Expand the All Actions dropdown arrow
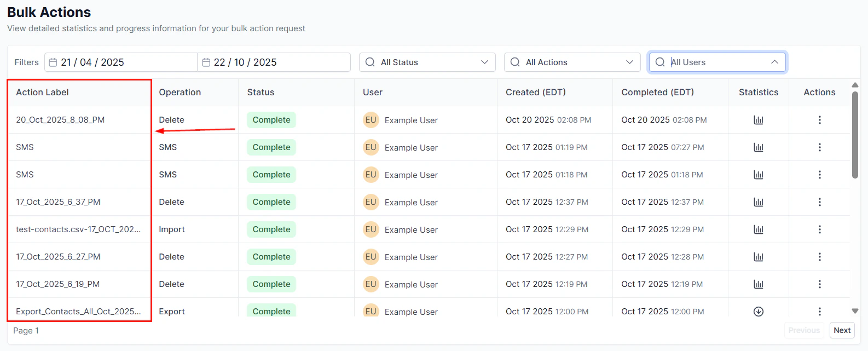Screen dimensions: 868x351 pyautogui.click(x=629, y=62)
